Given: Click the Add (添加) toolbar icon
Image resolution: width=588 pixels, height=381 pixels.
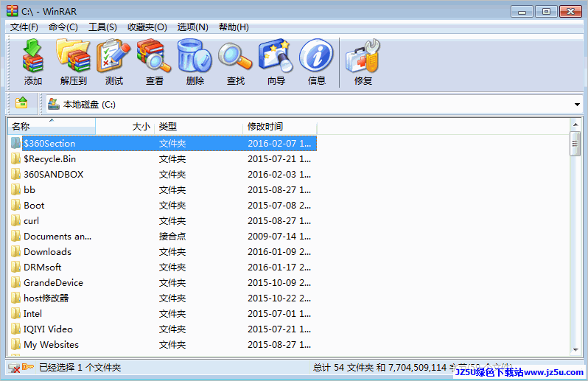Looking at the screenshot, I should (32, 62).
